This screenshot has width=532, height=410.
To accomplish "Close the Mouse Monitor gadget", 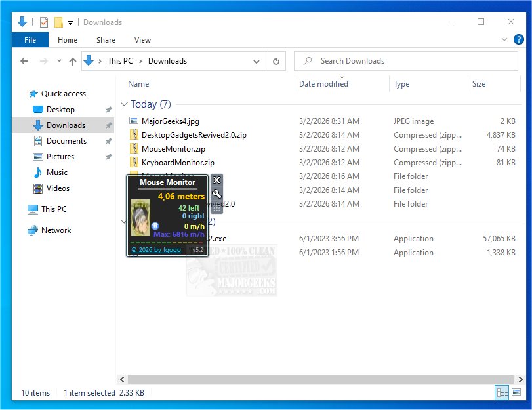I will pos(217,180).
